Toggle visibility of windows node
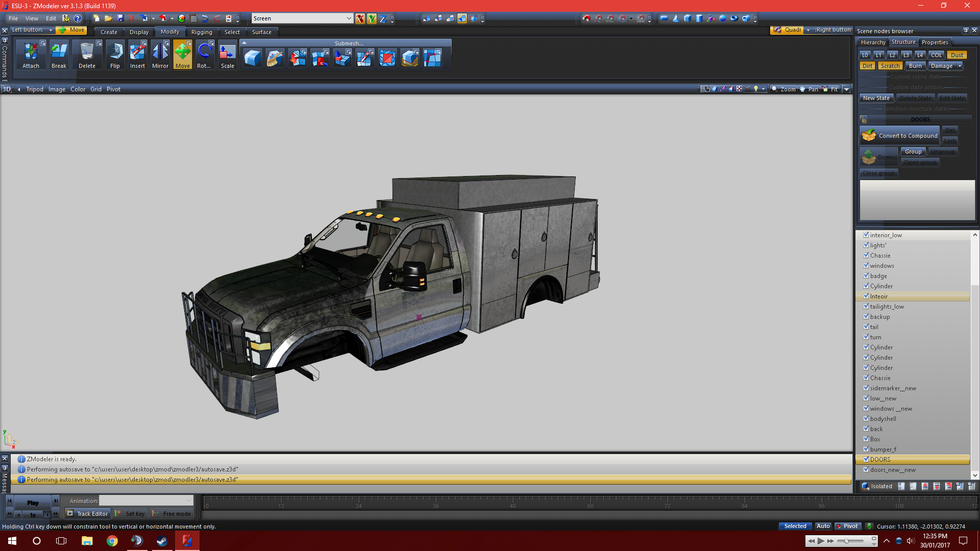980x551 pixels. coord(866,265)
